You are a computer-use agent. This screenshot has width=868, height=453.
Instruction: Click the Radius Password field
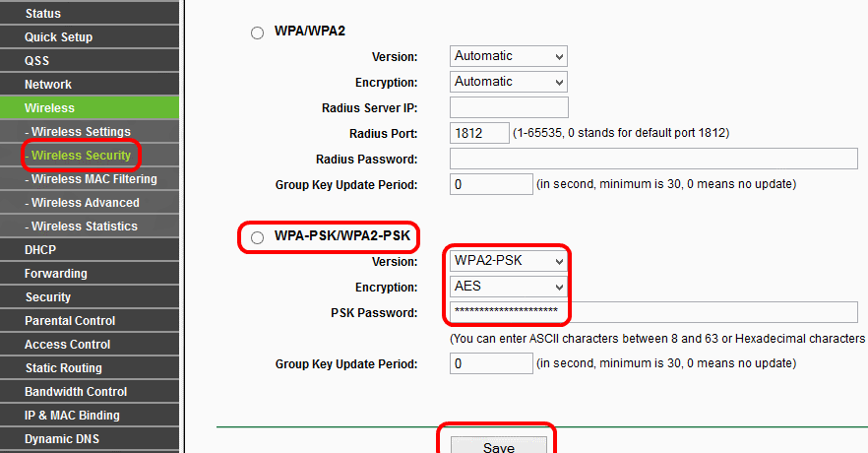[653, 159]
